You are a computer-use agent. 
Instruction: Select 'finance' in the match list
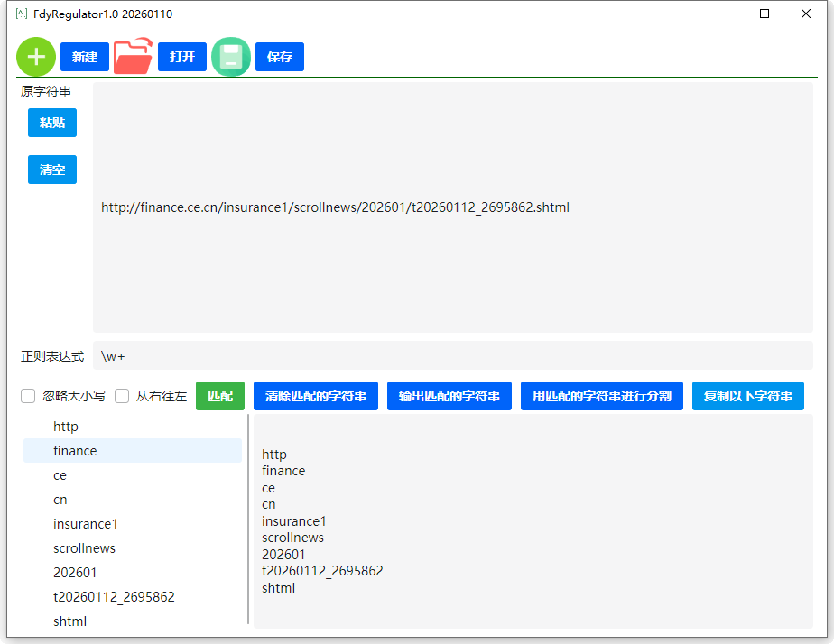pyautogui.click(x=133, y=451)
